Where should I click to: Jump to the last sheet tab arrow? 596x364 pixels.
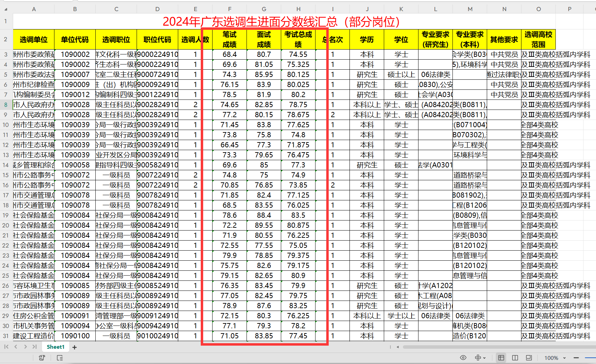tap(34, 347)
